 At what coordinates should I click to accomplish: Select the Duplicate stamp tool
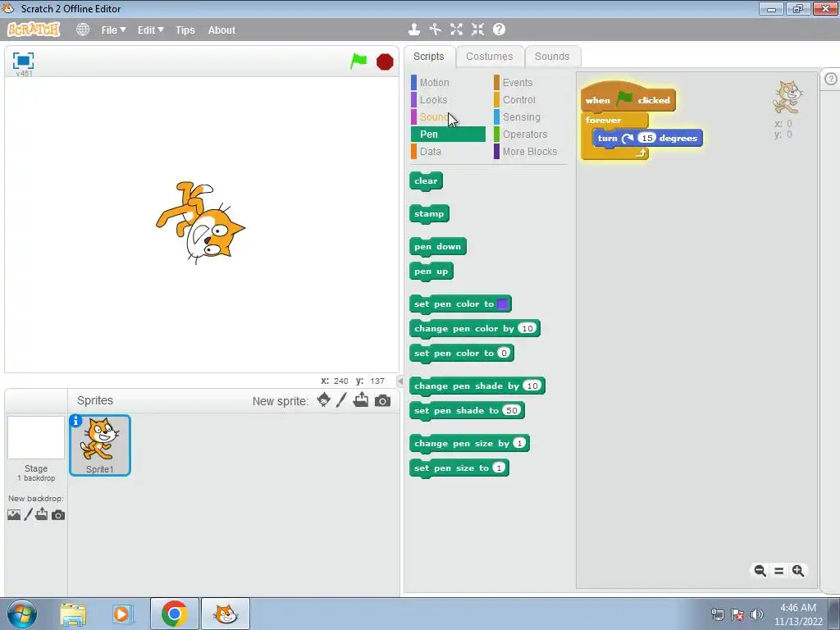(413, 30)
